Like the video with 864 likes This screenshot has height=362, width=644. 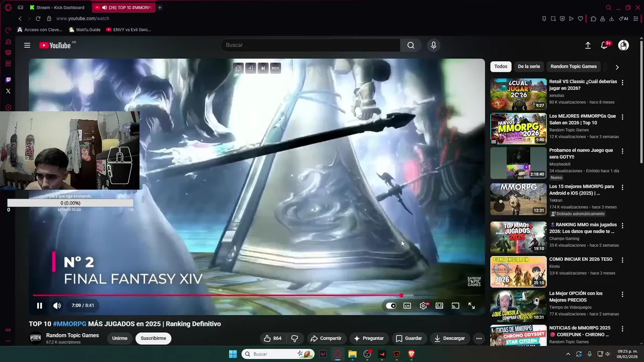click(273, 338)
